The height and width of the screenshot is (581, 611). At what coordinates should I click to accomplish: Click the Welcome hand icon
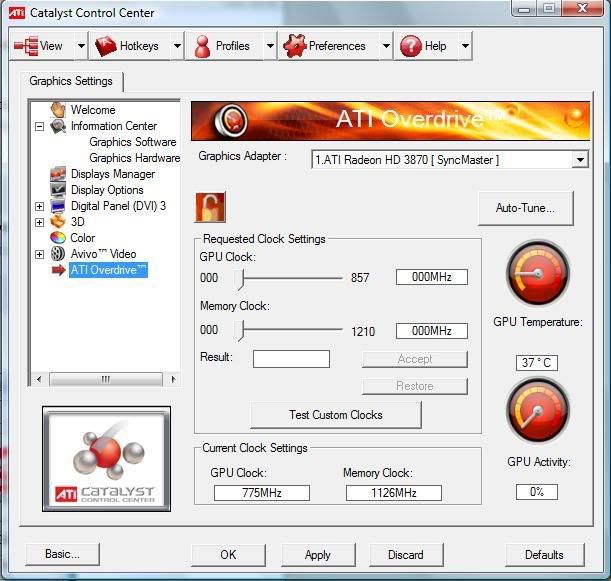[x=58, y=109]
